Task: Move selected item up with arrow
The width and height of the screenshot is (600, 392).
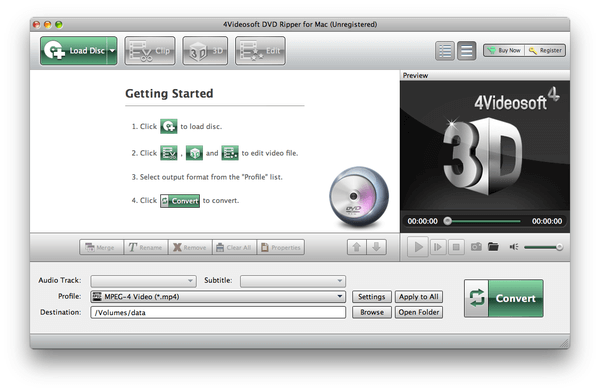Action: (357, 247)
